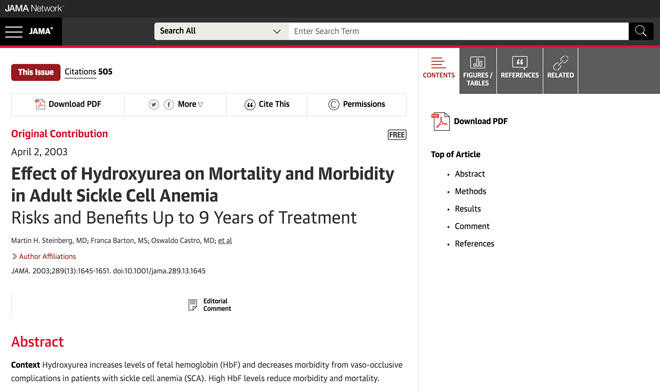Go to Results in contents list
660x391 pixels.
pos(468,209)
